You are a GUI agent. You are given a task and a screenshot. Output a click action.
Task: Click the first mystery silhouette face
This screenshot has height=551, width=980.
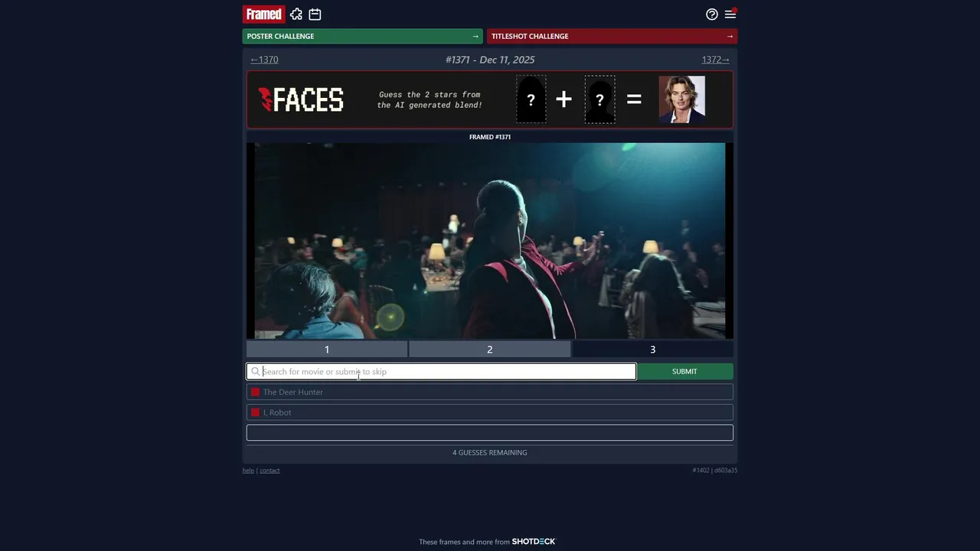tap(531, 99)
